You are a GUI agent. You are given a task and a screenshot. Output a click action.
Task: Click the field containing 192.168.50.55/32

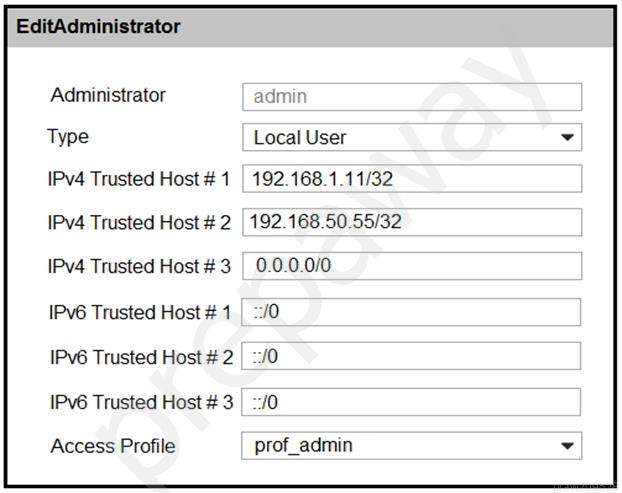412,222
